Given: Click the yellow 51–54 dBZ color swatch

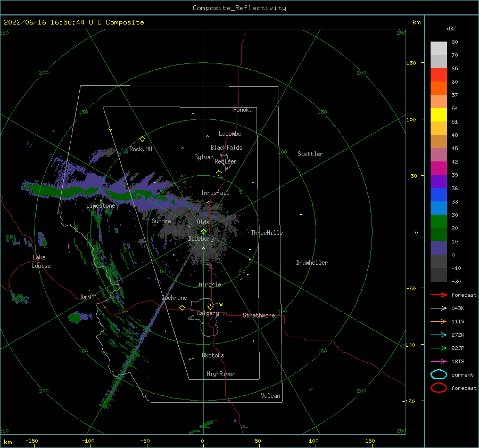Looking at the screenshot, I should click(x=439, y=115).
